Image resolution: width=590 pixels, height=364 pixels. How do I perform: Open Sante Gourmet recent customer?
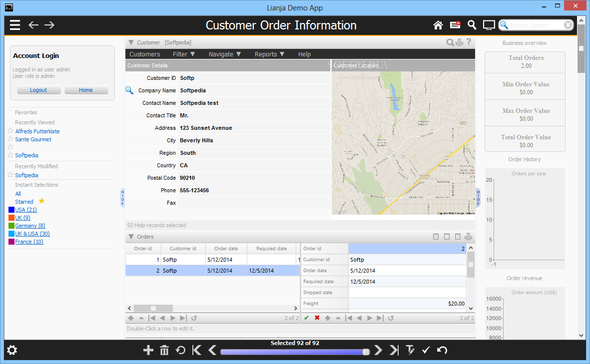tap(33, 139)
